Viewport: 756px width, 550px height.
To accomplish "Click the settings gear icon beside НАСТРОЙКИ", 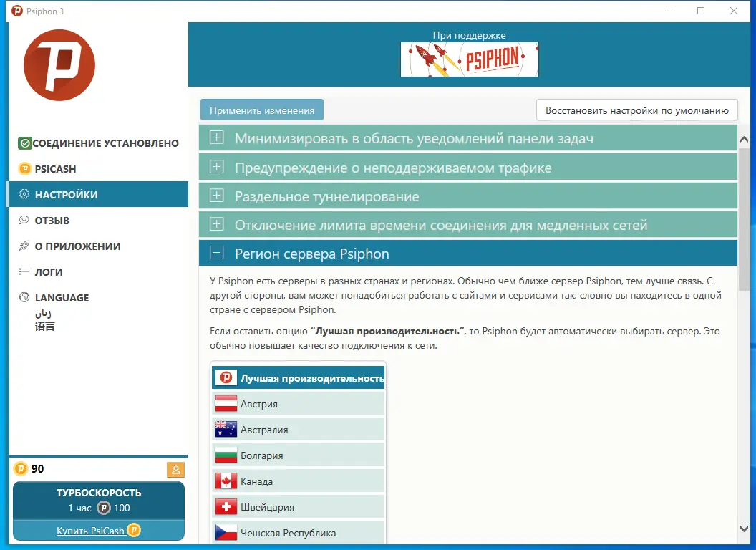I will 24,194.
